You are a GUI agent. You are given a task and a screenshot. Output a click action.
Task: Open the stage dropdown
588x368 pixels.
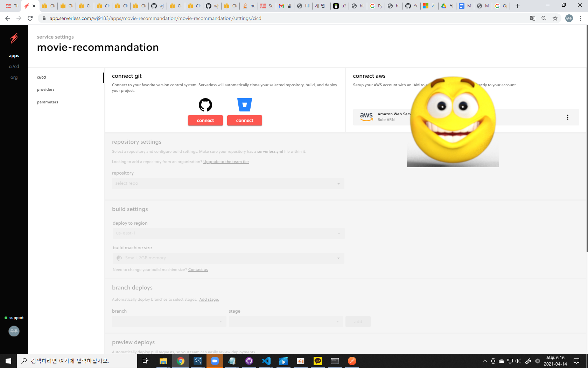click(x=286, y=321)
